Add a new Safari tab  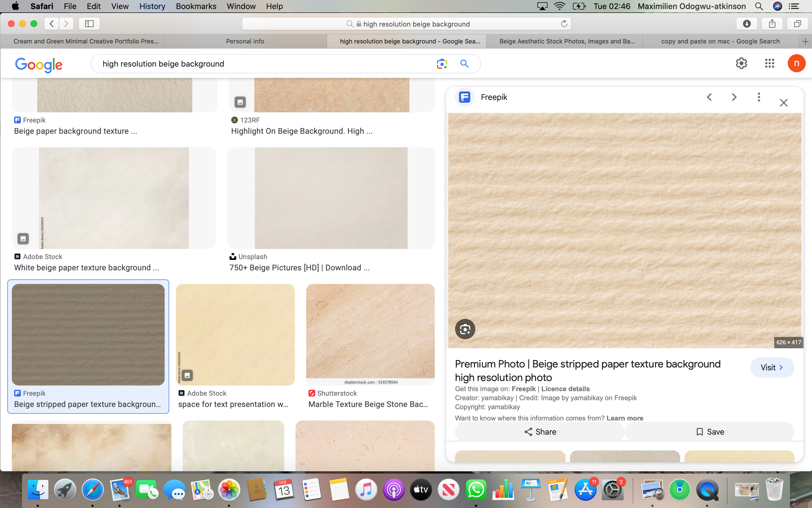[x=805, y=41]
